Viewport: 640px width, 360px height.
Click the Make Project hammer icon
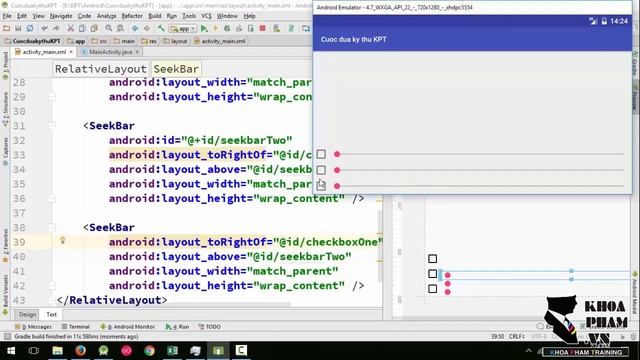tap(161, 28)
